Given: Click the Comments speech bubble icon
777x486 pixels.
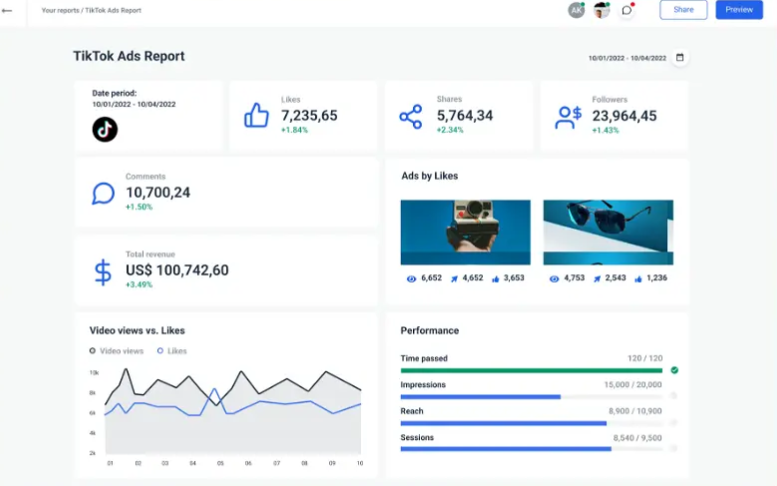Looking at the screenshot, I should click(x=103, y=193).
